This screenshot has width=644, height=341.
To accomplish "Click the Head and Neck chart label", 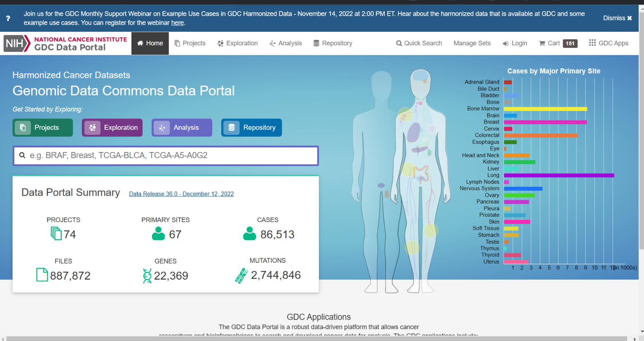I will click(480, 155).
